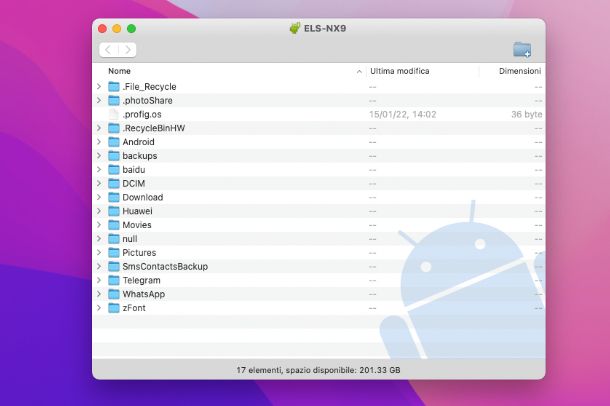Select the .RecycleBinHW row name

click(154, 128)
